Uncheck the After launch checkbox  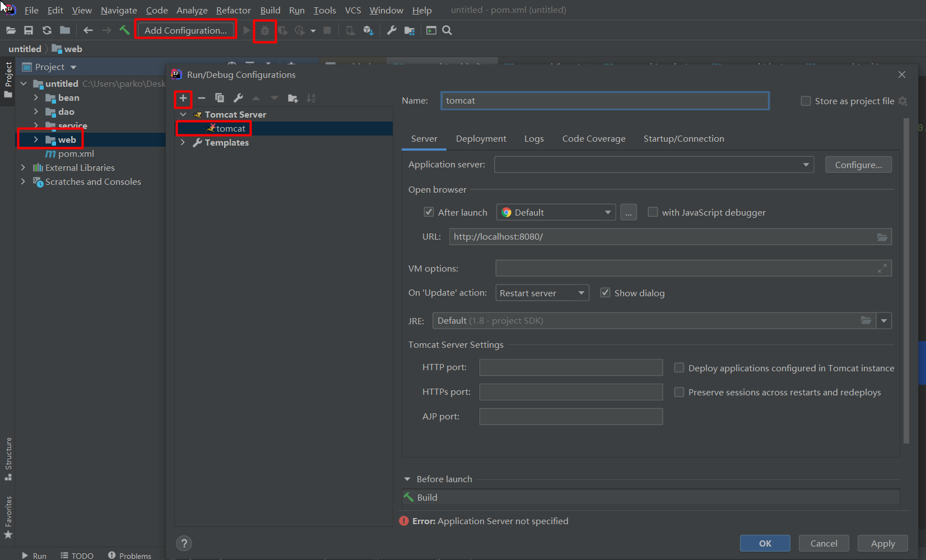[x=429, y=212]
